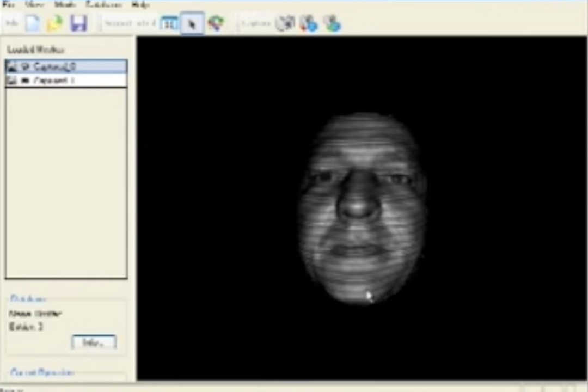This screenshot has height=392, width=588.
Task: Click the 3D face mesh in the viewport
Action: tap(360, 207)
